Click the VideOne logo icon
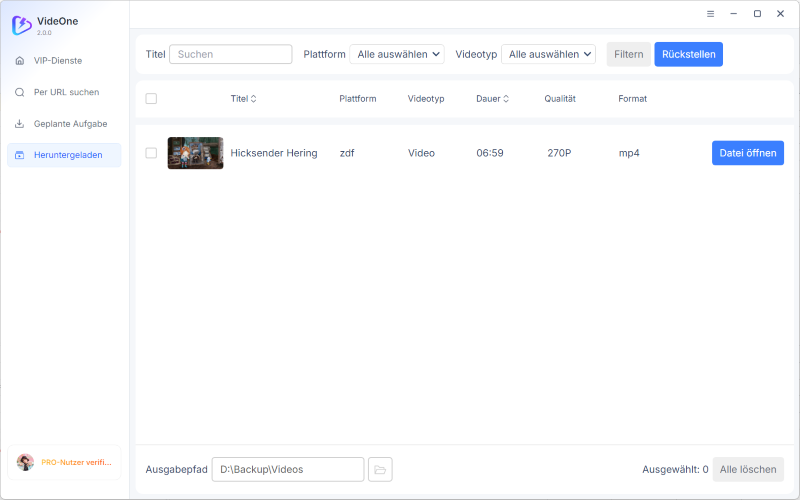Viewport: 800px width, 500px height. 21,25
